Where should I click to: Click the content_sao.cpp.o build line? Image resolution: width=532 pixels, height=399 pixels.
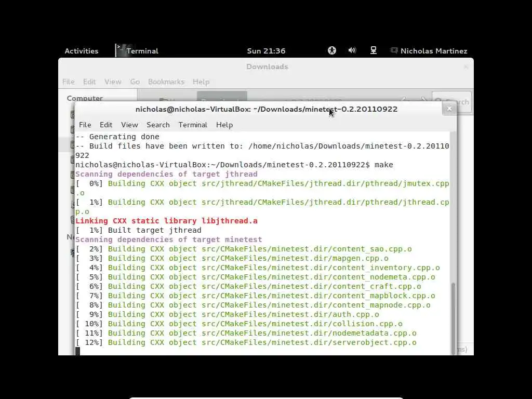244,249
